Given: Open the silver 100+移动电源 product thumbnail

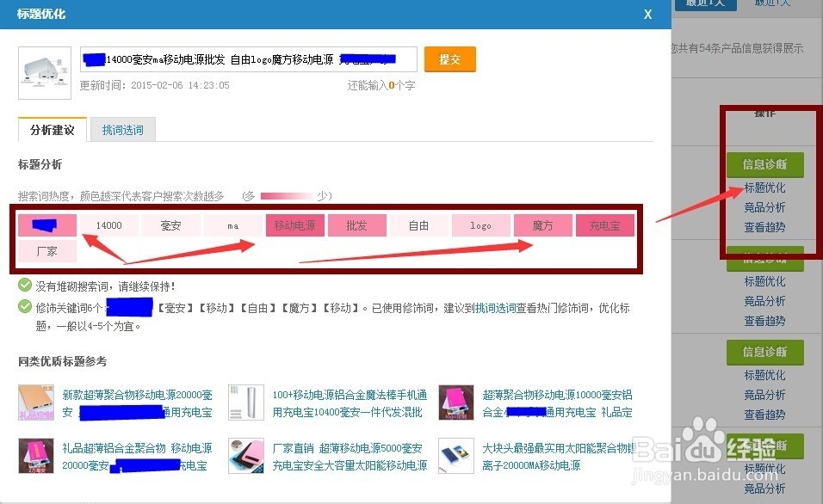Looking at the screenshot, I should tap(248, 402).
